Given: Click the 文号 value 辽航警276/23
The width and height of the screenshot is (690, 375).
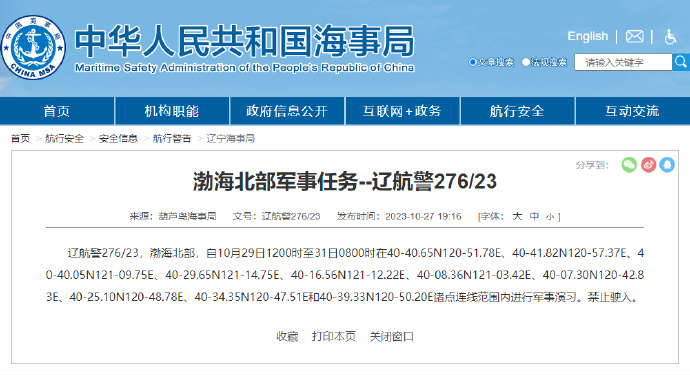Looking at the screenshot, I should click(x=291, y=216).
